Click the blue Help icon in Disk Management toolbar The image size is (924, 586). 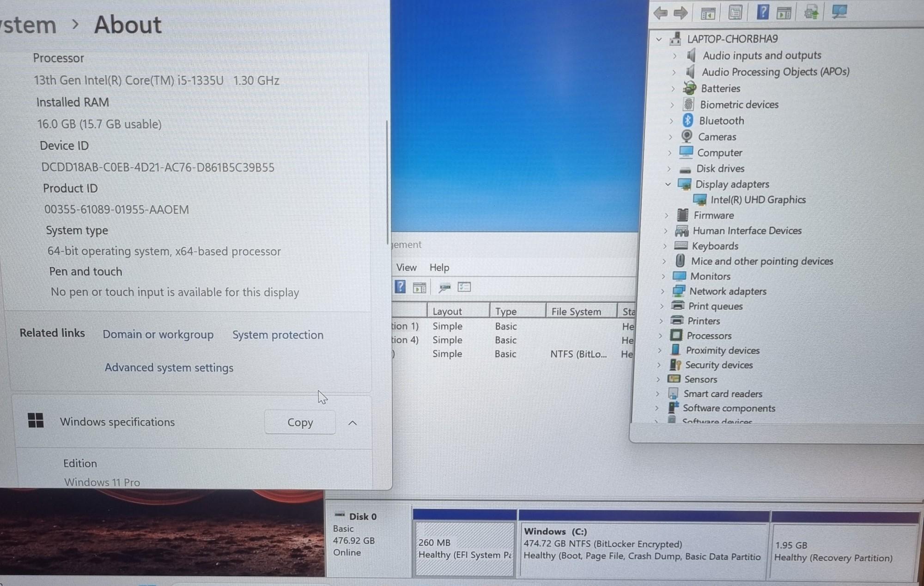click(400, 287)
